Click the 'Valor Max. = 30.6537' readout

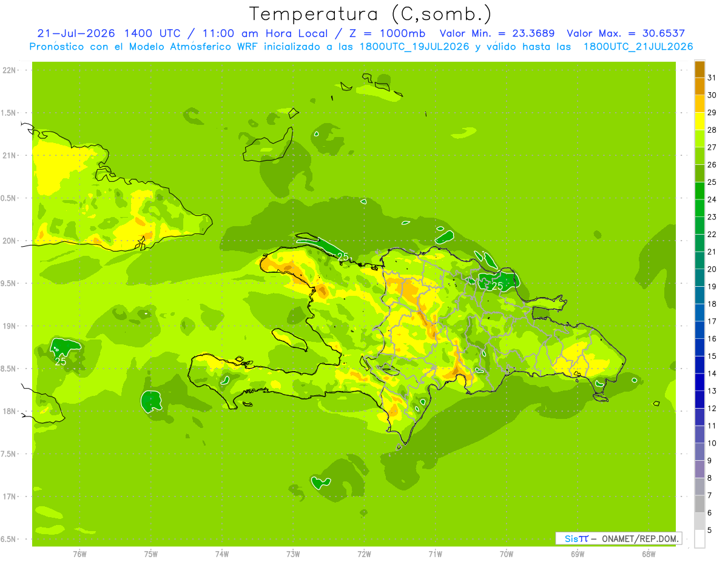click(625, 33)
